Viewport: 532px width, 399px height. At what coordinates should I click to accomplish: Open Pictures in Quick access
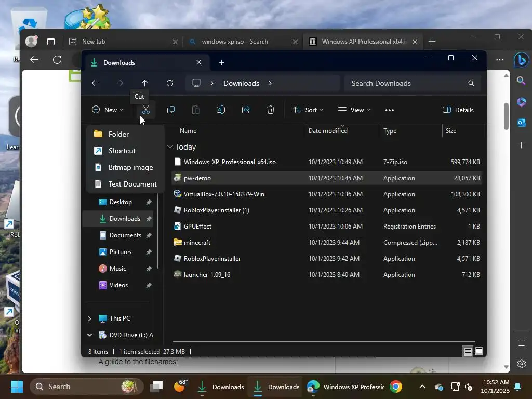coord(121,252)
